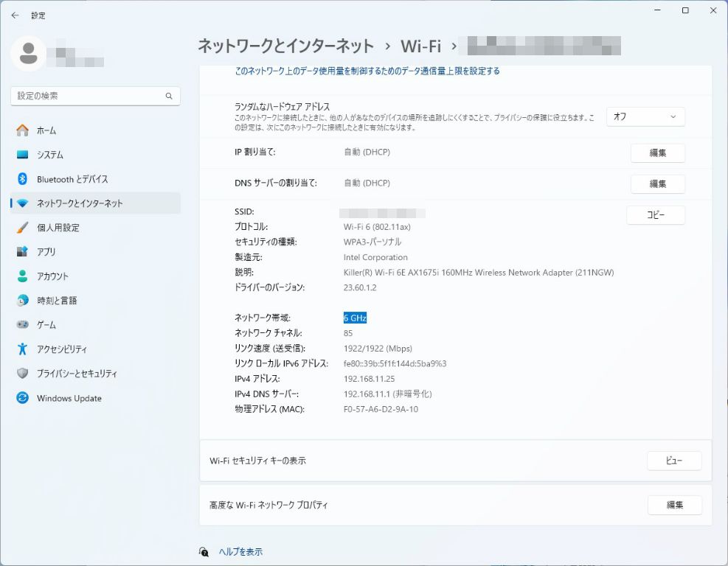The image size is (728, 566).
Task: Click the settings search input field
Action: pos(89,96)
